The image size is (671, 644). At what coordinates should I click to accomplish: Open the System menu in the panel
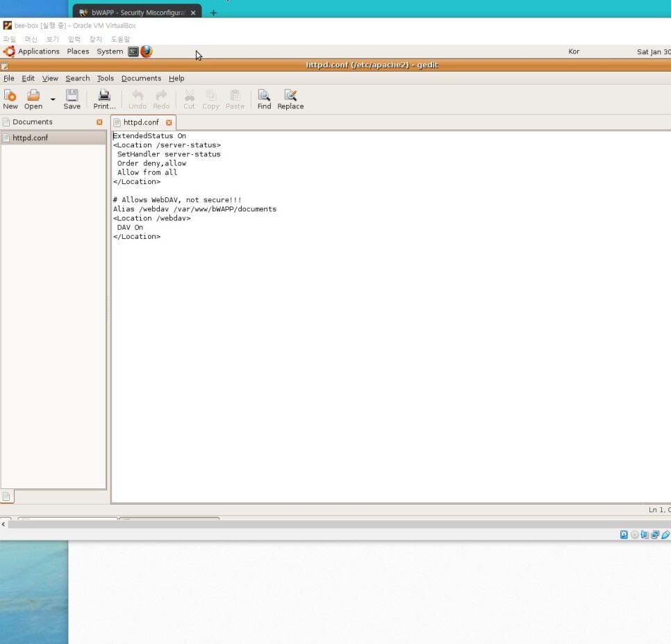[110, 51]
